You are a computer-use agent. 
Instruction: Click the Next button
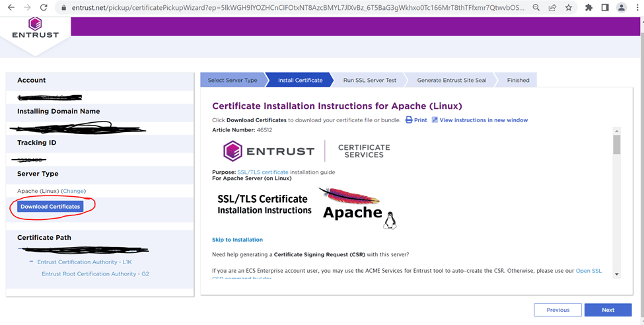(608, 310)
